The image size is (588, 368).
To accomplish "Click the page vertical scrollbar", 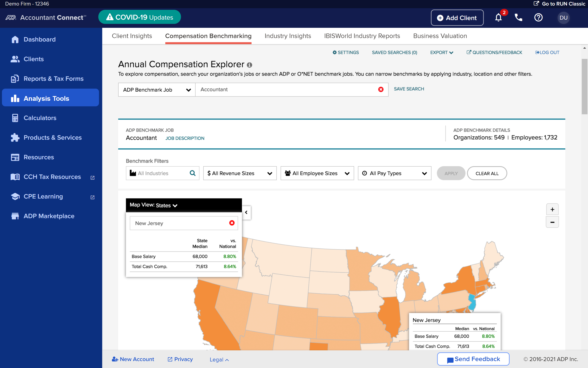I will tap(584, 86).
